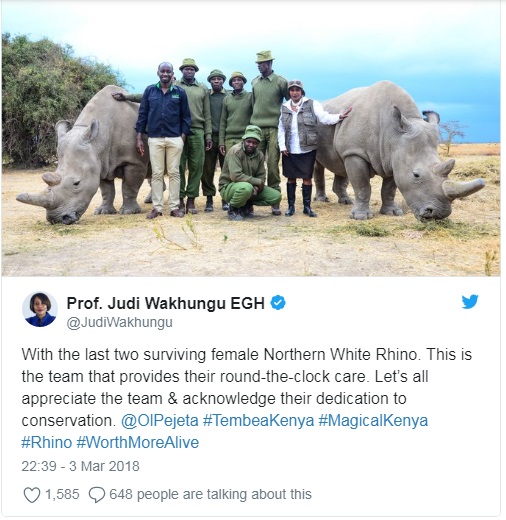The width and height of the screenshot is (506, 520).
Task: Click the blue verified badge
Action: click(278, 303)
